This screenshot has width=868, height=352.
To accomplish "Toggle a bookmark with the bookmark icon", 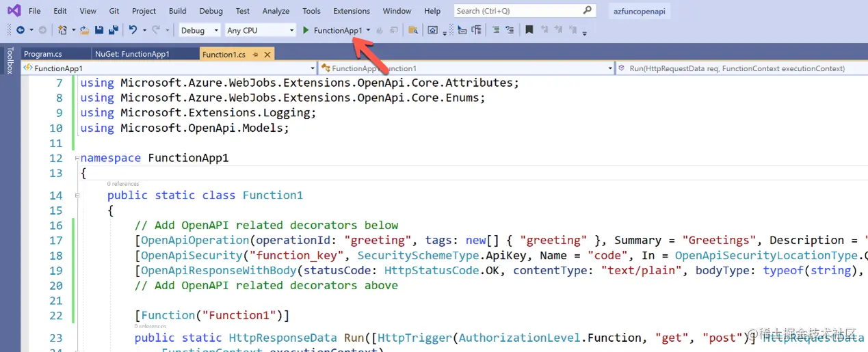I will (529, 30).
